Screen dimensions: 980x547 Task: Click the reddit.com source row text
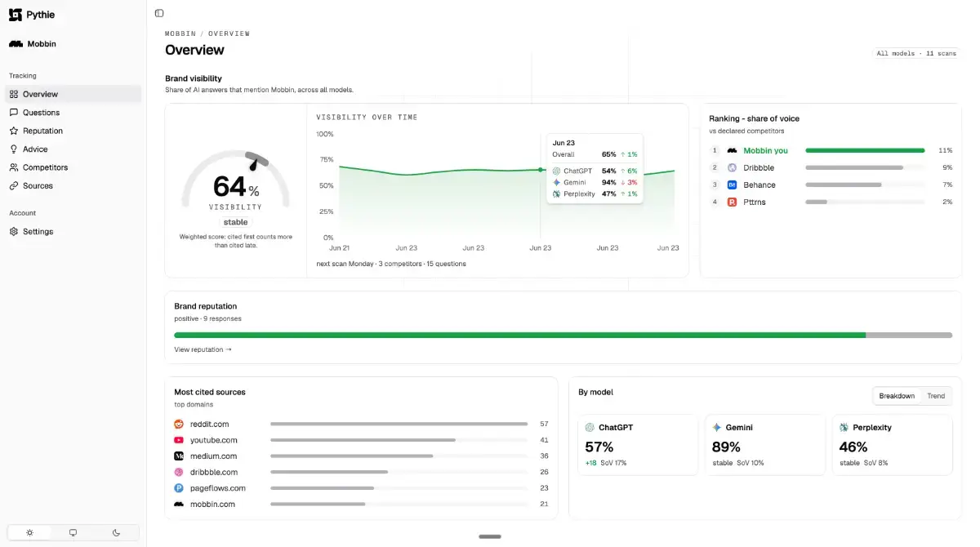[209, 425]
